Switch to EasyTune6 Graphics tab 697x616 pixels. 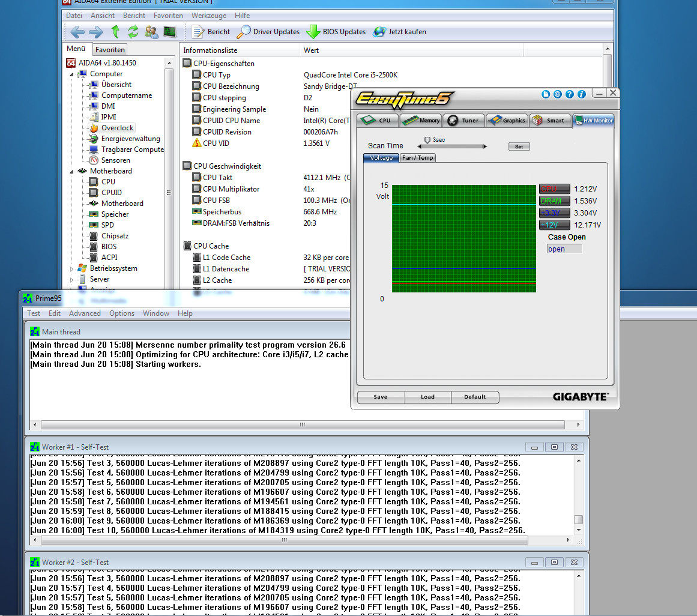(x=507, y=121)
